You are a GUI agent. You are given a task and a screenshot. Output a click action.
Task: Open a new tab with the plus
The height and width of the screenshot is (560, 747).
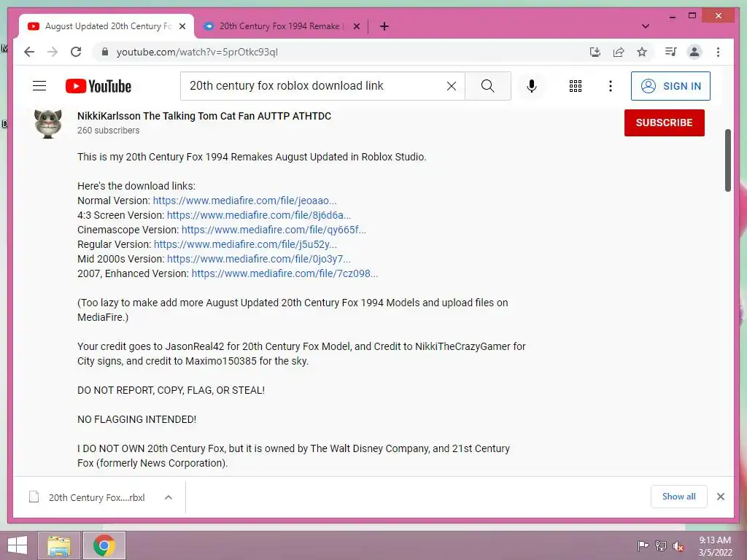pyautogui.click(x=384, y=26)
